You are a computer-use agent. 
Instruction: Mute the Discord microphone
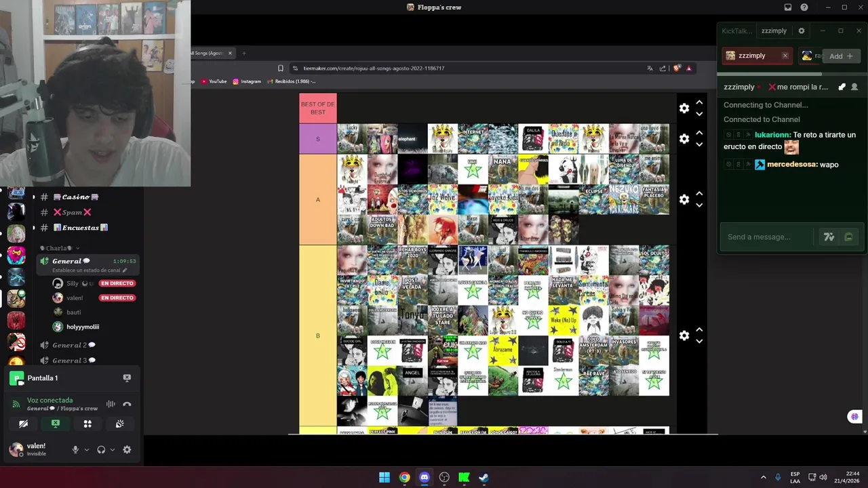pos(75,449)
